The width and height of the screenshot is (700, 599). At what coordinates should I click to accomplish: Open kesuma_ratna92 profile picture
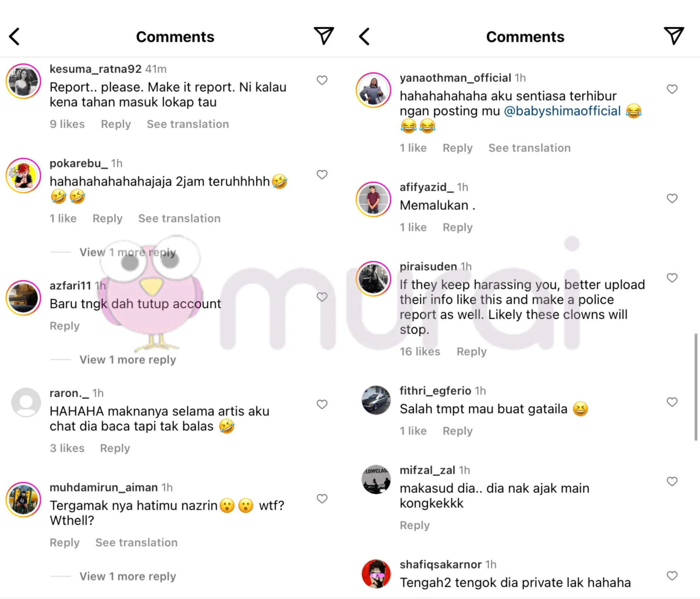point(23,81)
